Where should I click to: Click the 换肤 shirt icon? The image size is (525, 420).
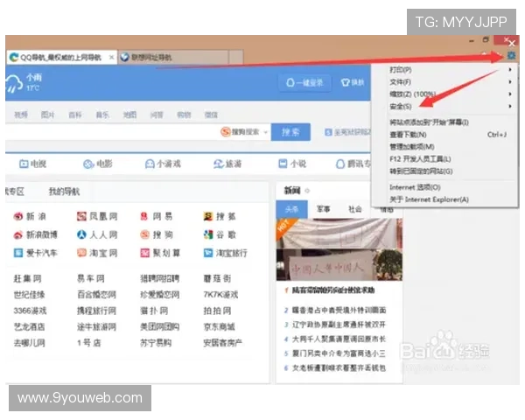[x=345, y=82]
